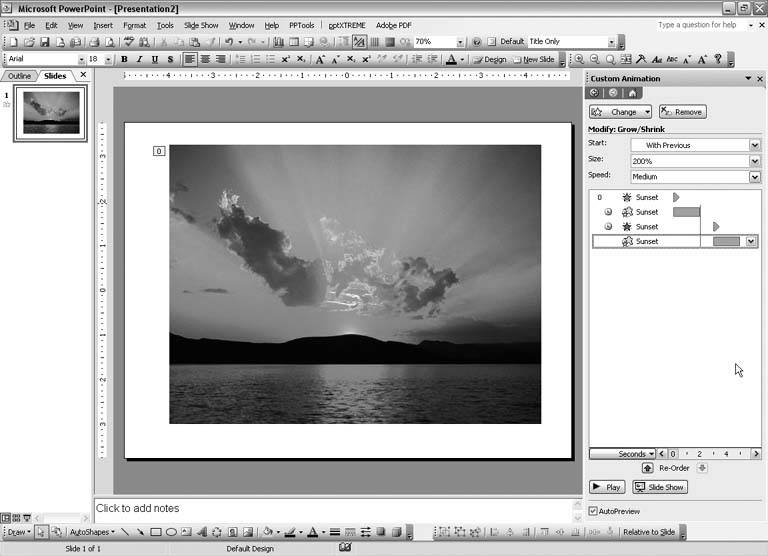Select the Rectangle drawing tool
This screenshot has width=768, height=556.
pos(156,532)
